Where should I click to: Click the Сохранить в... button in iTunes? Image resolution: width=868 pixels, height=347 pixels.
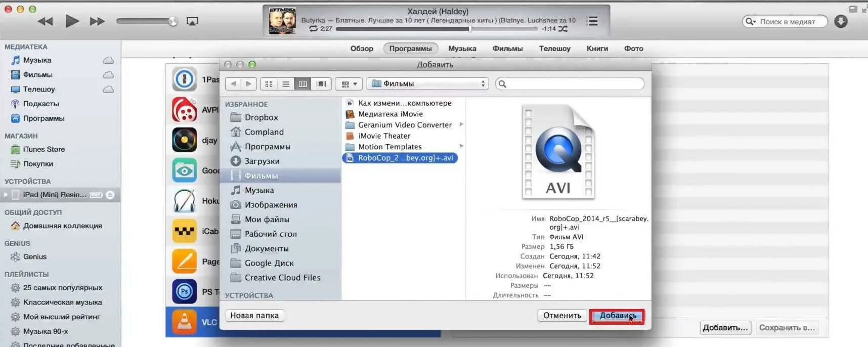pyautogui.click(x=787, y=328)
